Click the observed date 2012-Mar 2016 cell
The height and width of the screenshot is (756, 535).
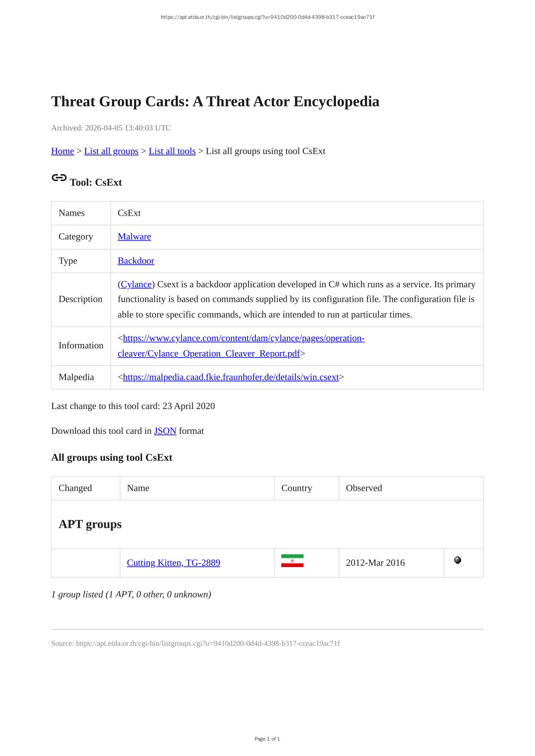[x=375, y=563]
